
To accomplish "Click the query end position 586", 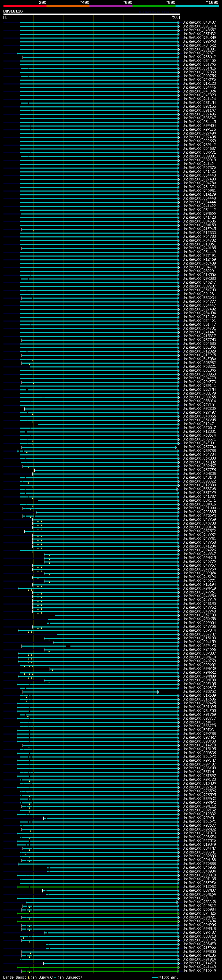I will click(175, 17).
